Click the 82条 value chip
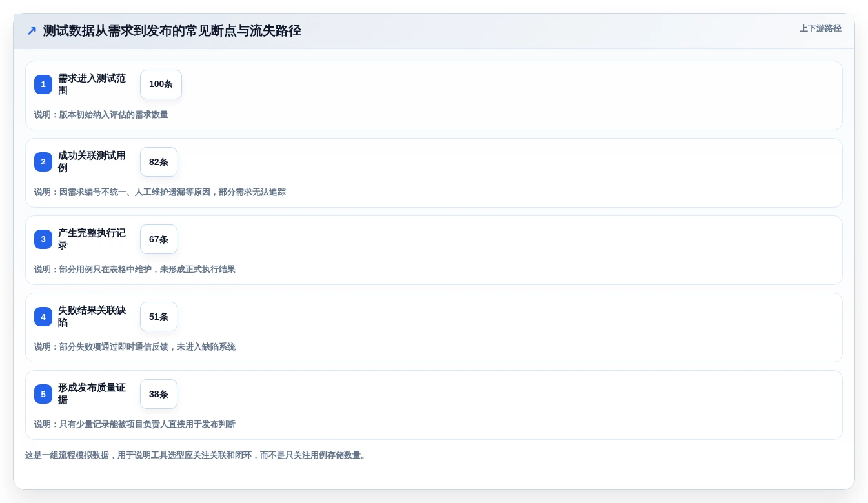The height and width of the screenshot is (503, 868). (159, 162)
